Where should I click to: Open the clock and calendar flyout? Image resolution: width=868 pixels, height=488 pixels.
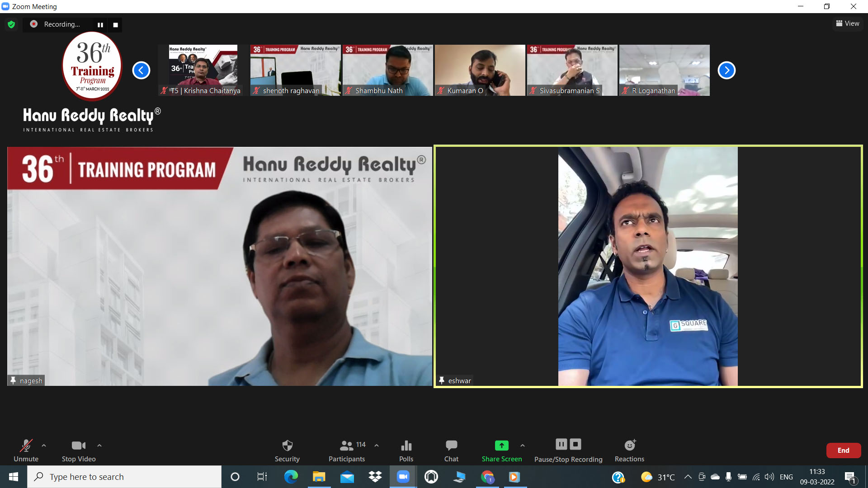[x=817, y=477]
